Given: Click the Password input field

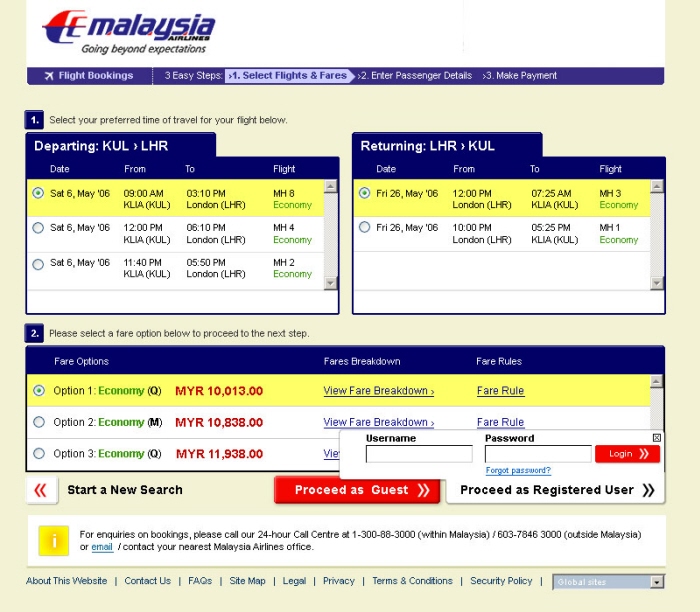Looking at the screenshot, I should point(538,454).
